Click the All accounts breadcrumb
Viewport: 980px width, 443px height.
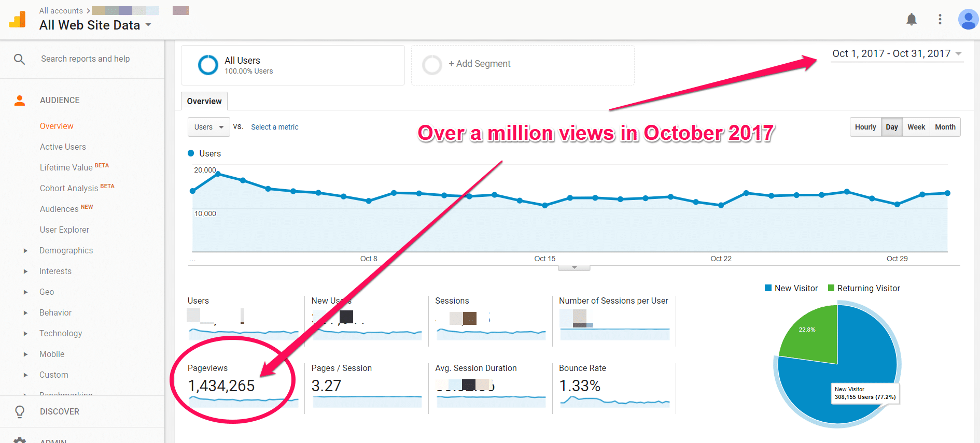click(x=61, y=11)
